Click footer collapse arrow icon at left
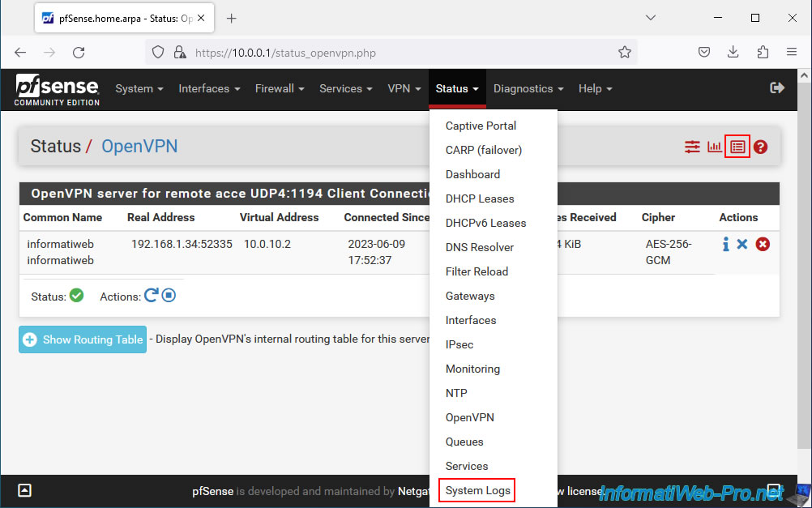The width and height of the screenshot is (812, 508). pyautogui.click(x=24, y=490)
